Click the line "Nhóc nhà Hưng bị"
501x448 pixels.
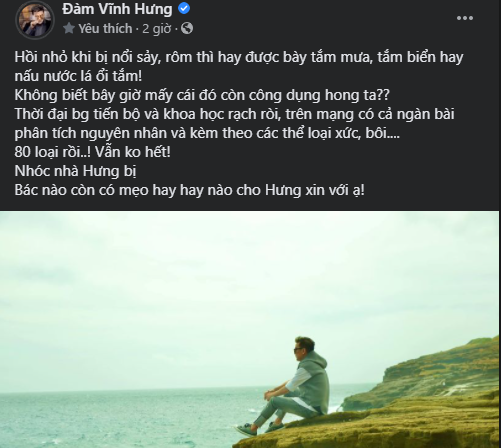pyautogui.click(x=75, y=171)
